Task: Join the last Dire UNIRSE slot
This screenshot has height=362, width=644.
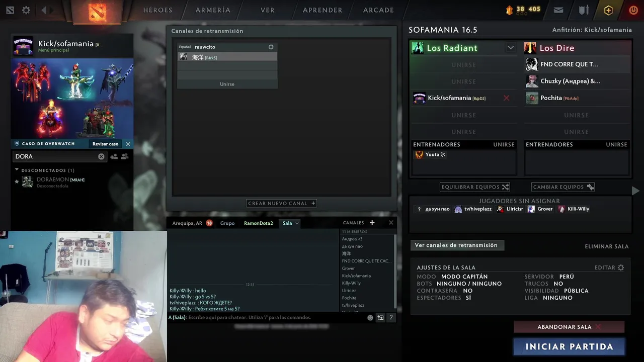Action: pos(577,132)
